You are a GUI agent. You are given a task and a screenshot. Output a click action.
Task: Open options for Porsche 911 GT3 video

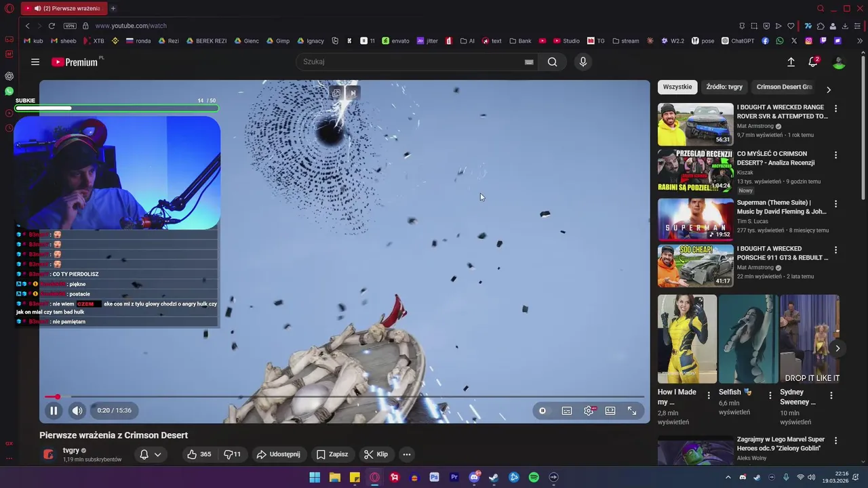(x=835, y=250)
